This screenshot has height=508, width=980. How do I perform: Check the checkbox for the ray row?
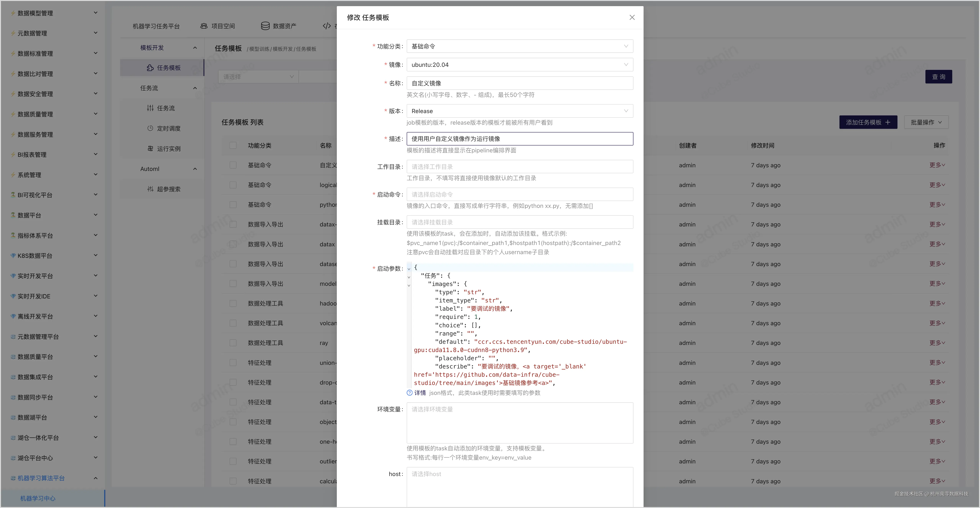coord(233,343)
